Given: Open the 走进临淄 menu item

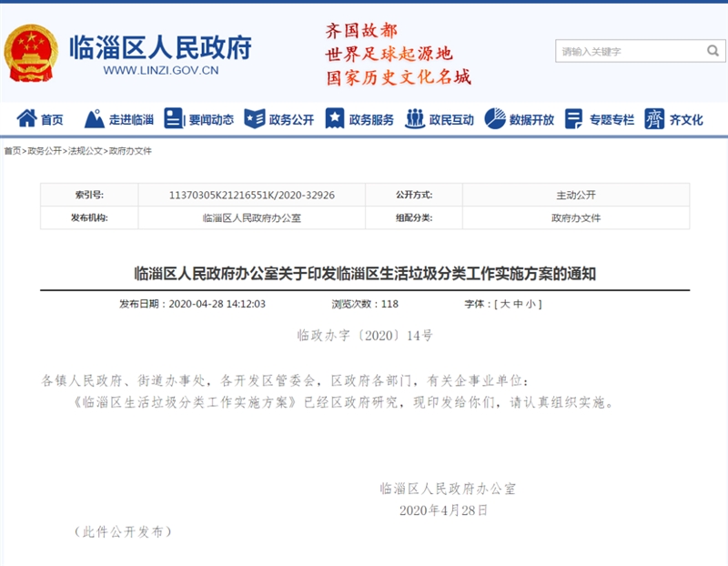Looking at the screenshot, I should tap(131, 120).
